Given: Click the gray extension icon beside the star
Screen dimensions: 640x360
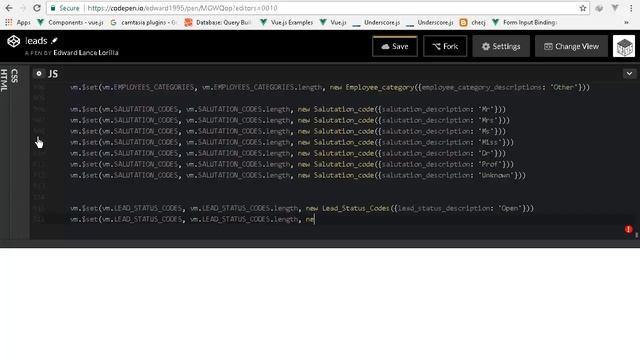Looking at the screenshot, I should pos(599,8).
